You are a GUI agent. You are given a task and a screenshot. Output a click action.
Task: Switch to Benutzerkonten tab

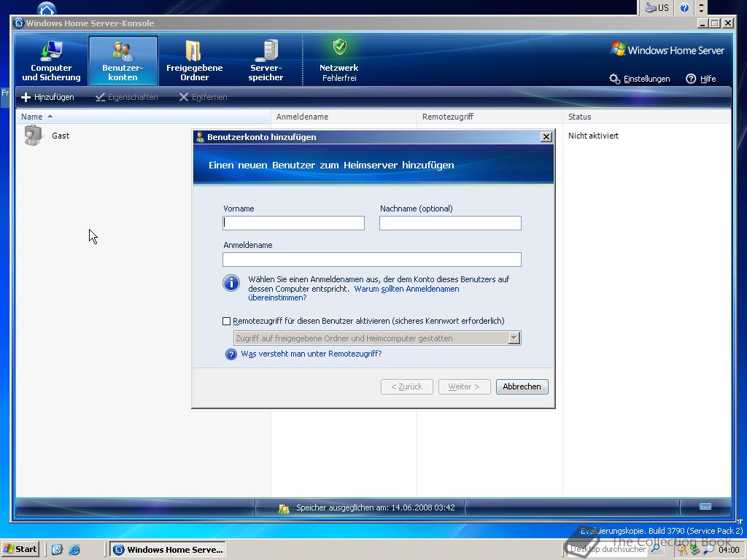coord(123,61)
